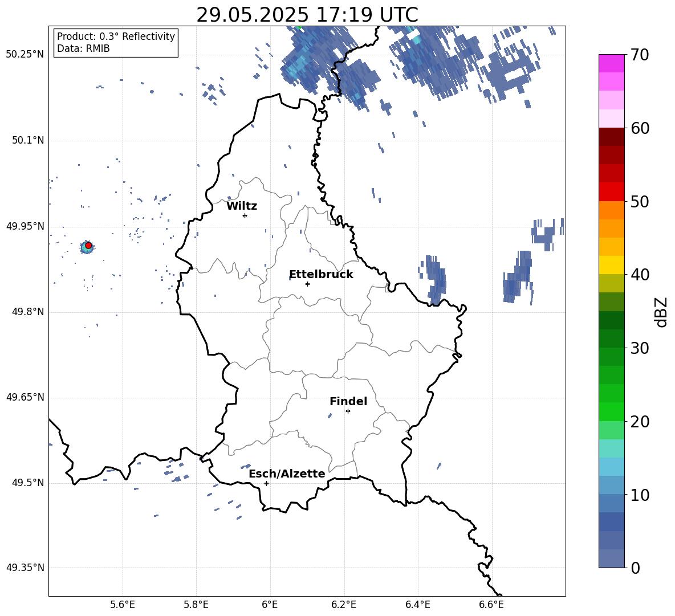Click the orange swatch just below 50
The height and width of the screenshot is (616, 675).
[x=611, y=210]
